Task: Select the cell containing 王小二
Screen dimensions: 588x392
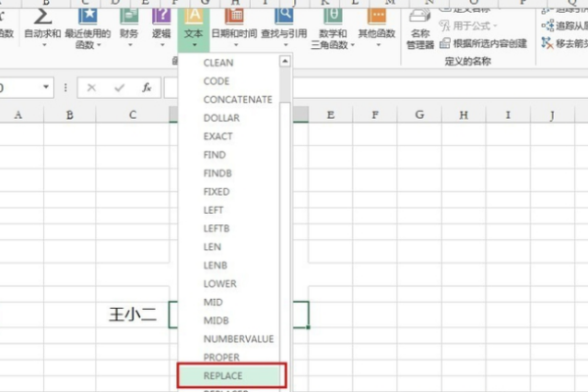Action: pos(131,316)
